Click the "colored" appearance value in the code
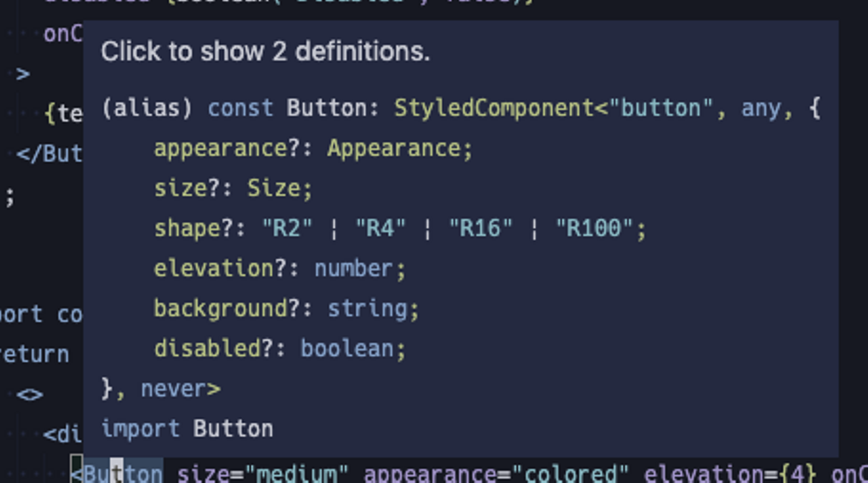The width and height of the screenshot is (868, 483). point(570,474)
